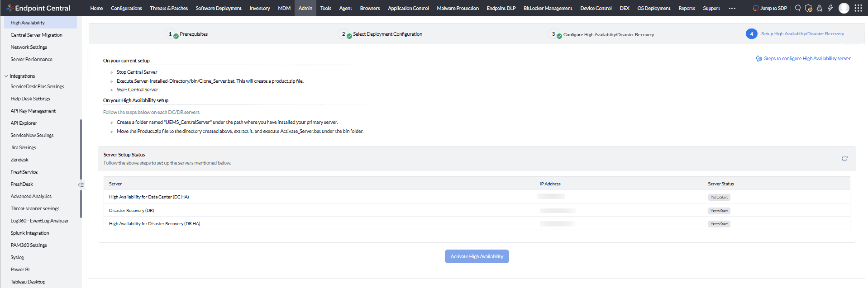The height and width of the screenshot is (288, 868).
Task: Open the Agent tab
Action: [346, 8]
